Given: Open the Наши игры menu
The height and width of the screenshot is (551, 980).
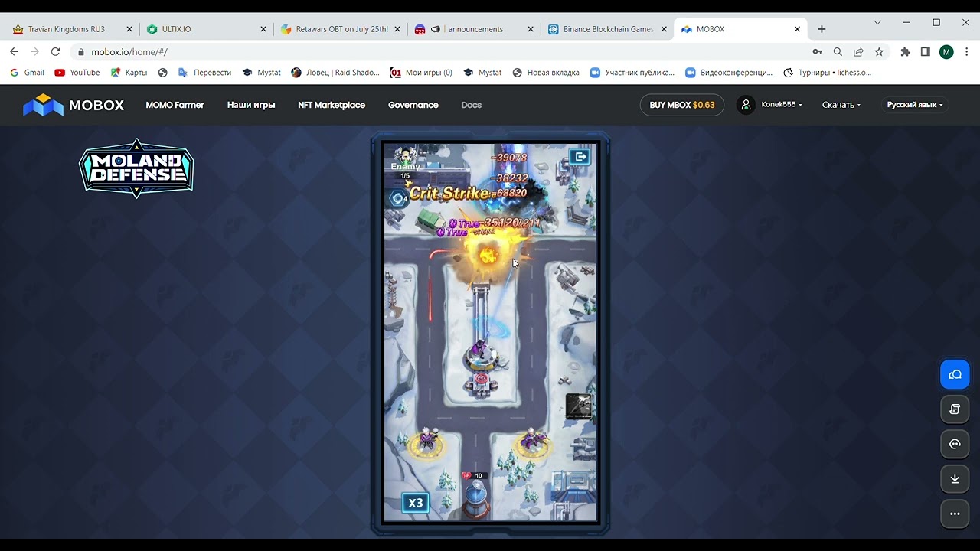Looking at the screenshot, I should [x=251, y=105].
